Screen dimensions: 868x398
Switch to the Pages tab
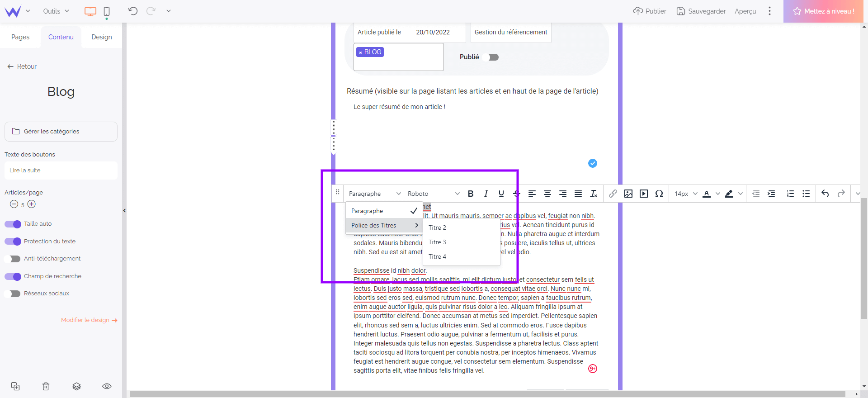pyautogui.click(x=20, y=37)
